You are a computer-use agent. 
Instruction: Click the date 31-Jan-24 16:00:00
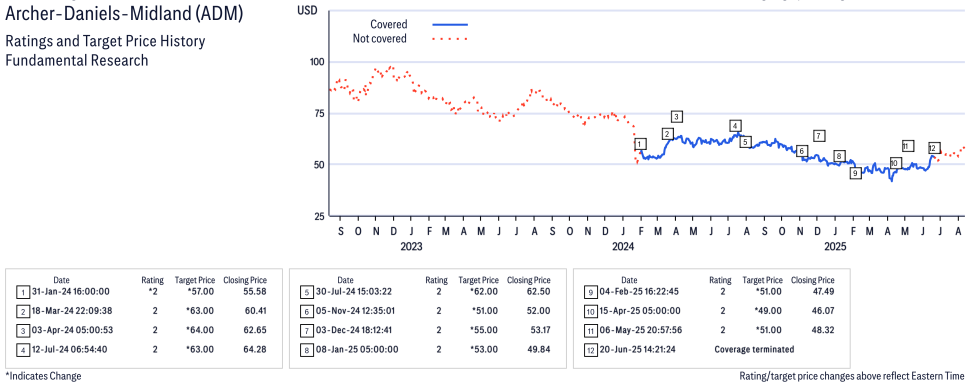70,291
